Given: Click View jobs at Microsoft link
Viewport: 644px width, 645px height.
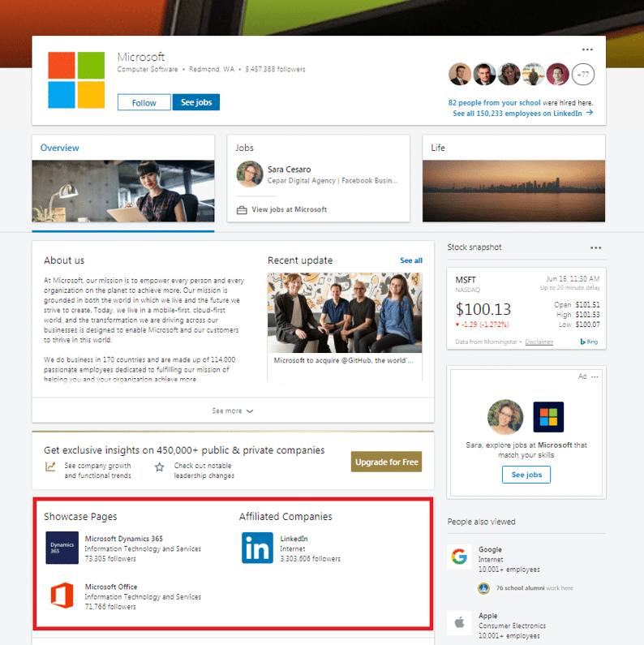Looking at the screenshot, I should [x=289, y=209].
